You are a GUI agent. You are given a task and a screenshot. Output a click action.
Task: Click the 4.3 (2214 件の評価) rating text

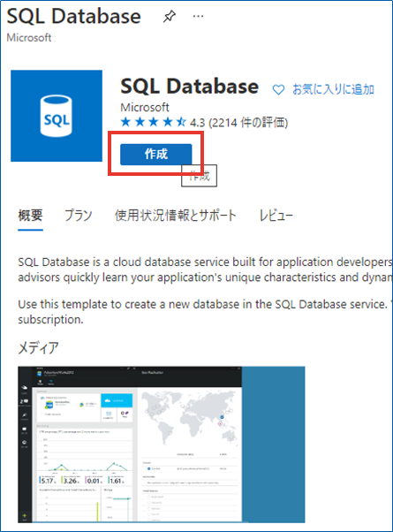[238, 122]
